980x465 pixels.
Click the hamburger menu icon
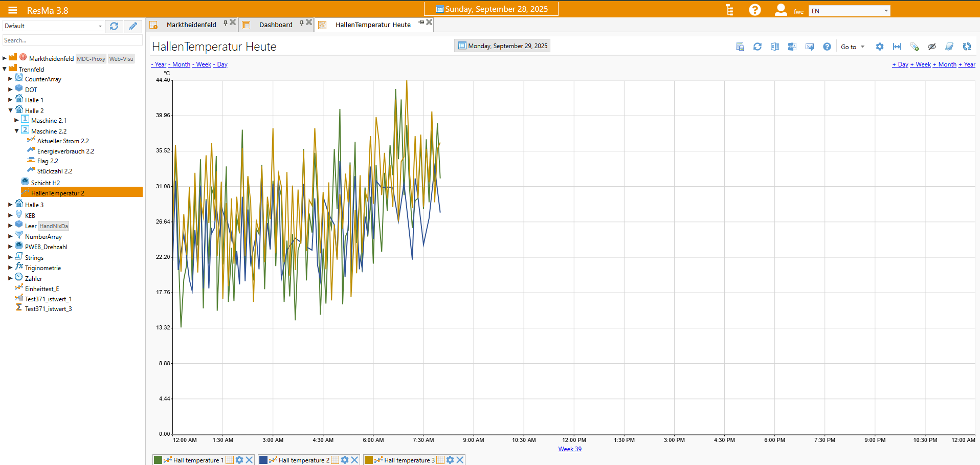coord(13,10)
